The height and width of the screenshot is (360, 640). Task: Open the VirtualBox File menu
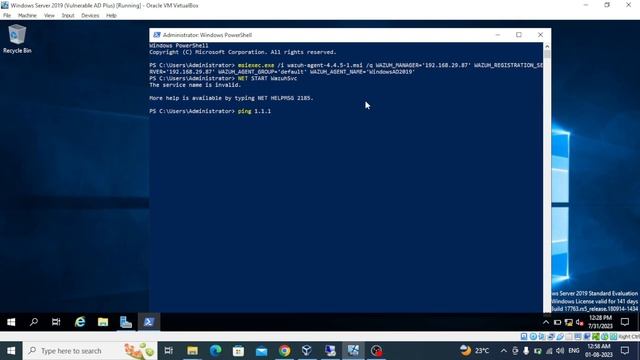(7, 16)
